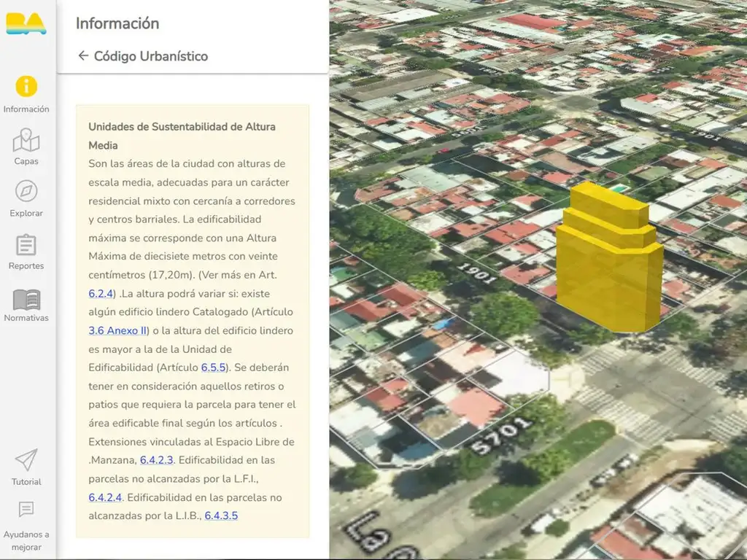Open article link 6.4.2.4
The width and height of the screenshot is (747, 560).
(x=105, y=497)
